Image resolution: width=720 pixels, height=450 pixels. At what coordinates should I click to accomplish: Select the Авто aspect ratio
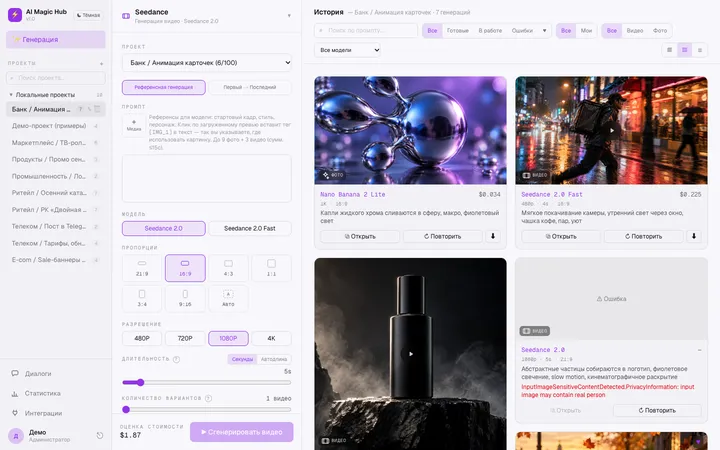(228, 298)
